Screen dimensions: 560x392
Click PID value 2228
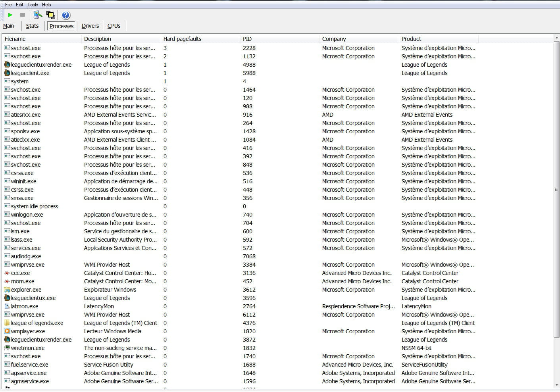[249, 48]
